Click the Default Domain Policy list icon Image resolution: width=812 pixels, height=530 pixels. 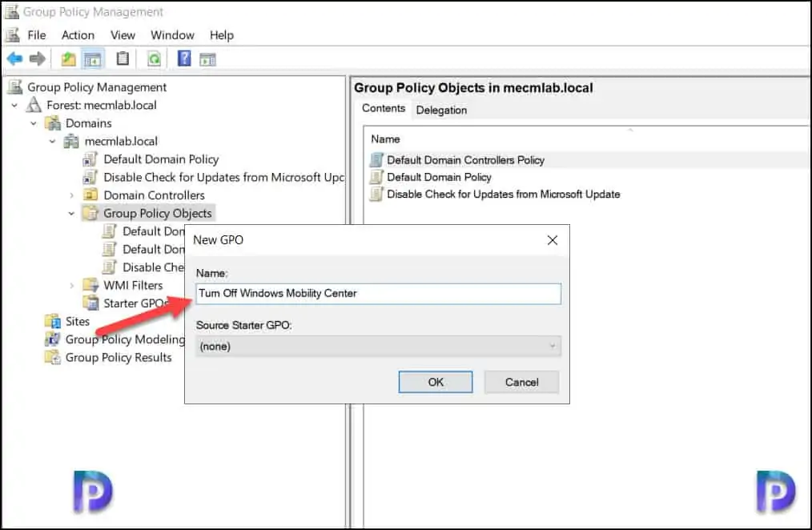pyautogui.click(x=376, y=177)
